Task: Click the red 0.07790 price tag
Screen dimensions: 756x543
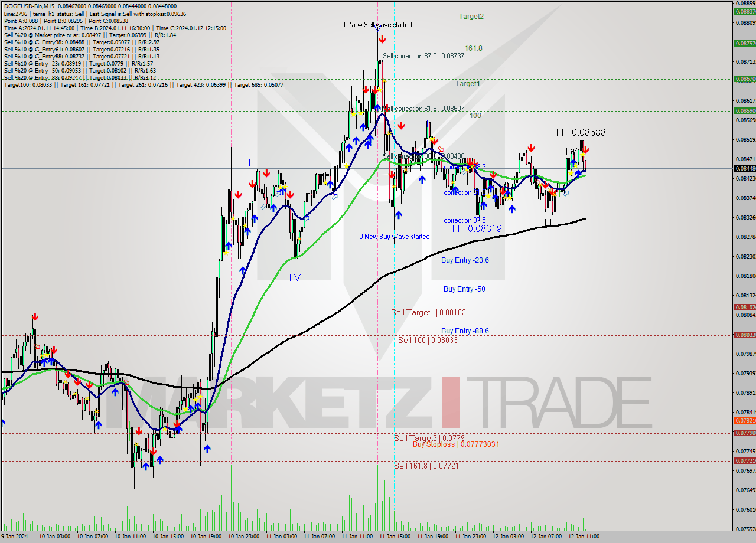Action: [x=744, y=433]
